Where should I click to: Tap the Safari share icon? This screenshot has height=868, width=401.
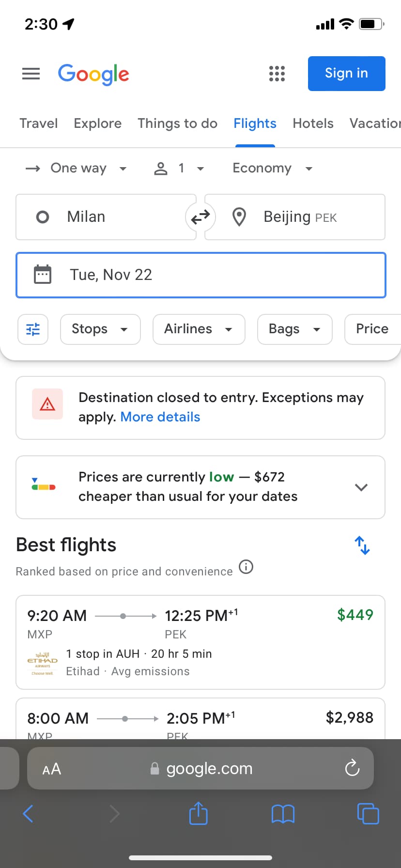[x=198, y=813]
